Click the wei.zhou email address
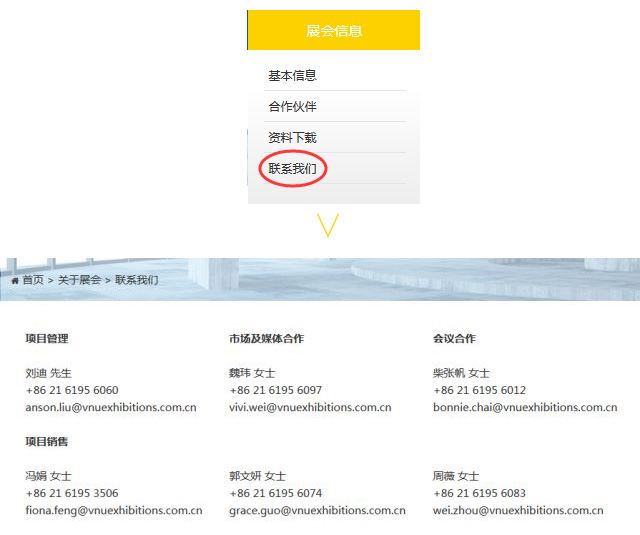Viewport: 640px width, 535px height. (517, 511)
